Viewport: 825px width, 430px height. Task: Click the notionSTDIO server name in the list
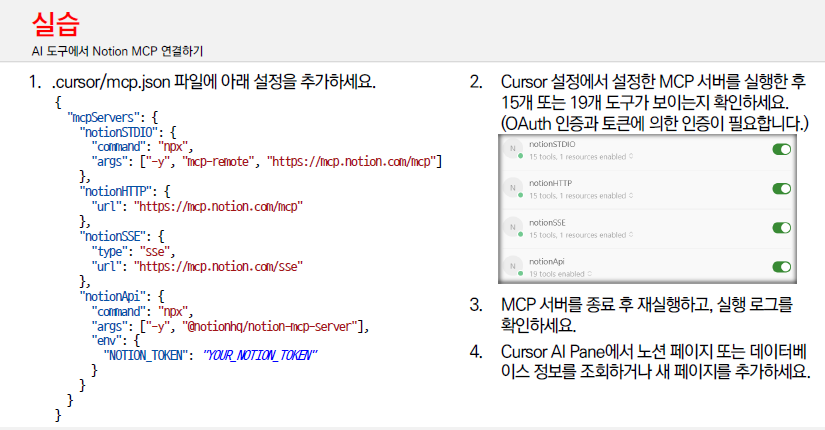click(552, 144)
